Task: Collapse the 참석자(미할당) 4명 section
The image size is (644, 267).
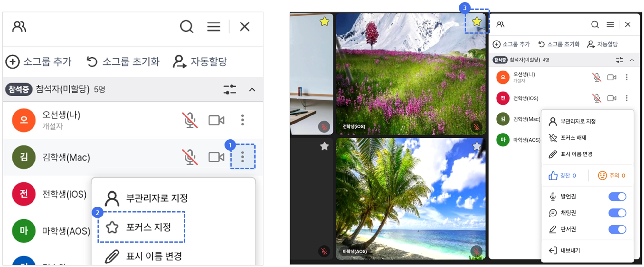Action: tap(632, 60)
